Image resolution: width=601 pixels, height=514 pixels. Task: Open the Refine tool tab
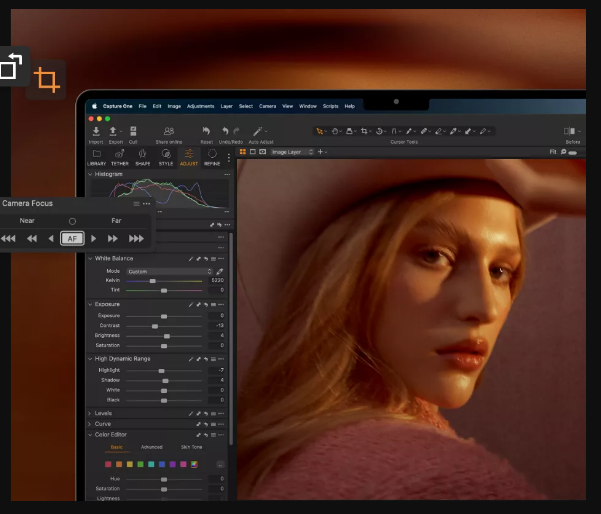(x=212, y=158)
